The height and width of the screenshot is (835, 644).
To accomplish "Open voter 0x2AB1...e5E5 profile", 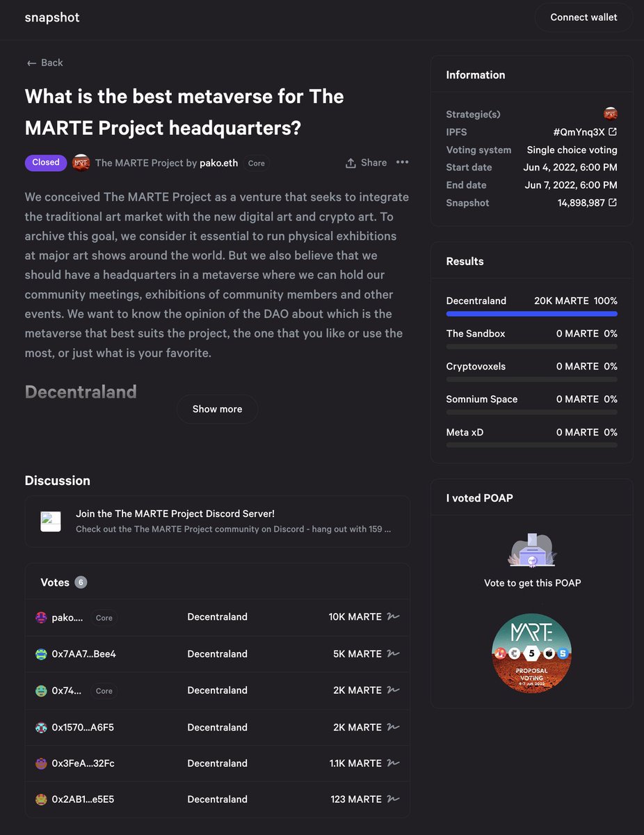I will click(x=83, y=800).
